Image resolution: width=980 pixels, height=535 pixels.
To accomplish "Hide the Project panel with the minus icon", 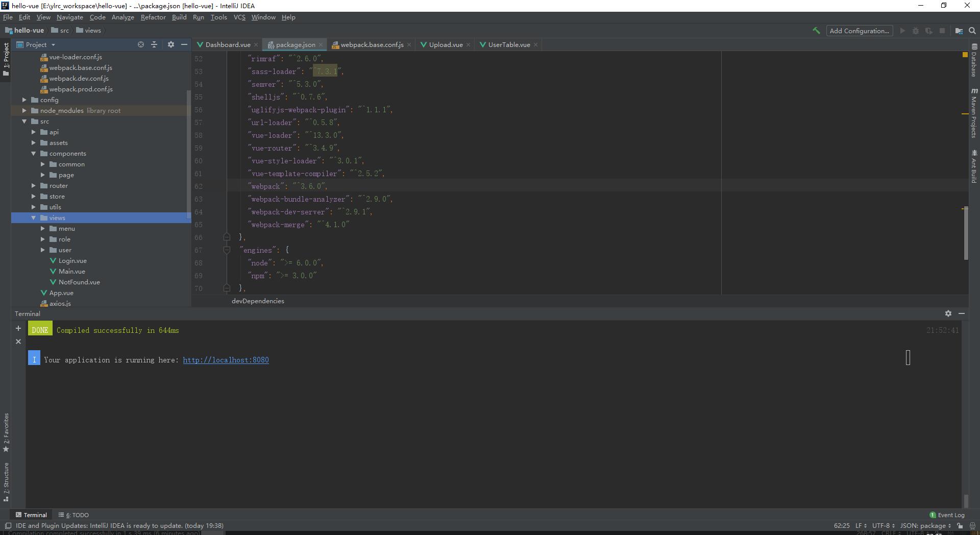I will click(x=184, y=44).
